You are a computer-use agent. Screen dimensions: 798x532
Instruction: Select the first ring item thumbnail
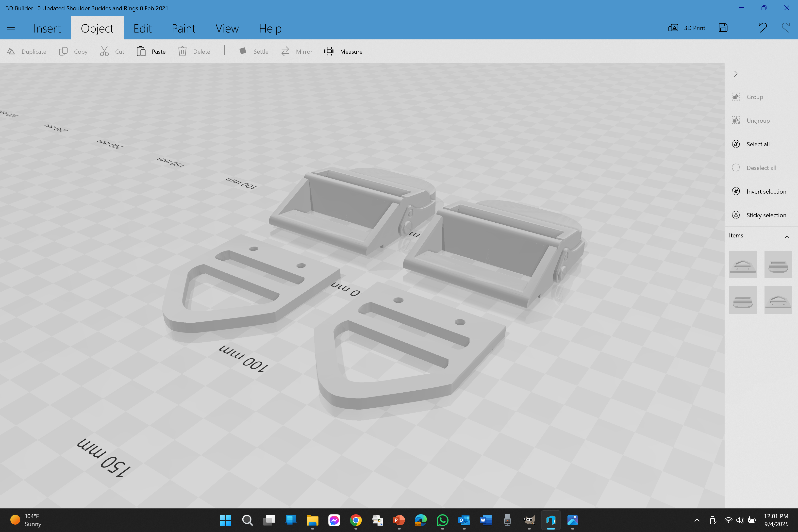(x=743, y=265)
